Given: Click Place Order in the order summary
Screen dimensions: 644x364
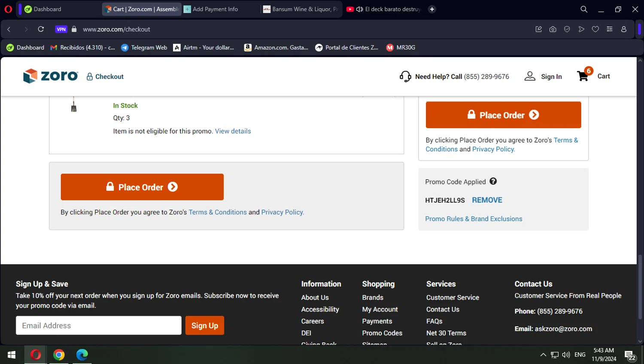Looking at the screenshot, I should point(503,115).
